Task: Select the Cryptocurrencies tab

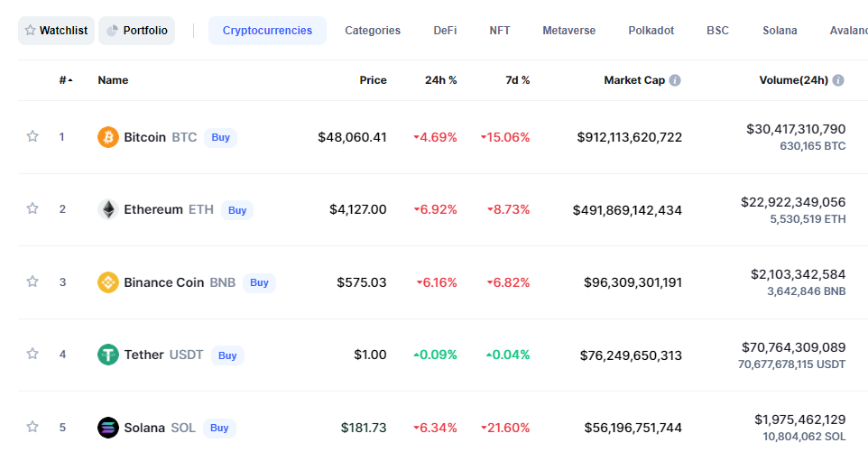Action: pos(267,31)
